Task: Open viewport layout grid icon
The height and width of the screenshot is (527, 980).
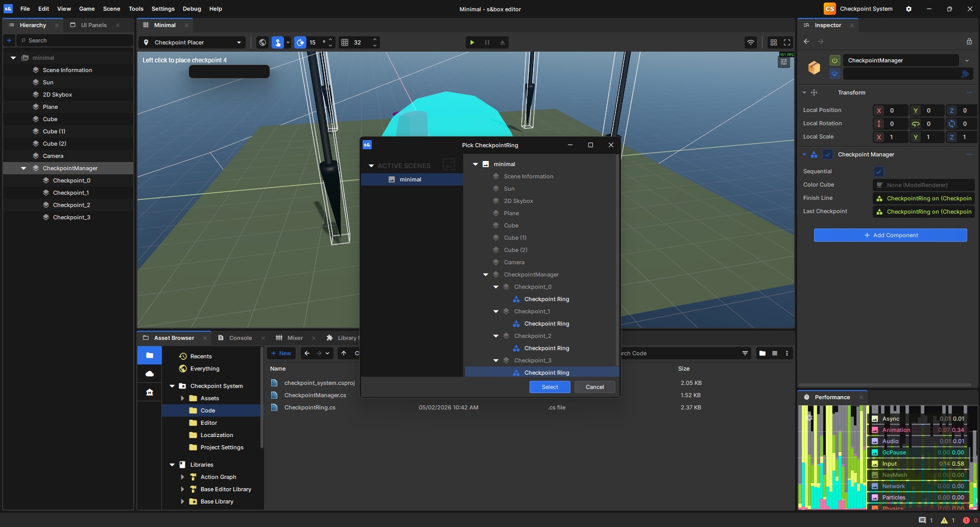Action: [x=774, y=42]
